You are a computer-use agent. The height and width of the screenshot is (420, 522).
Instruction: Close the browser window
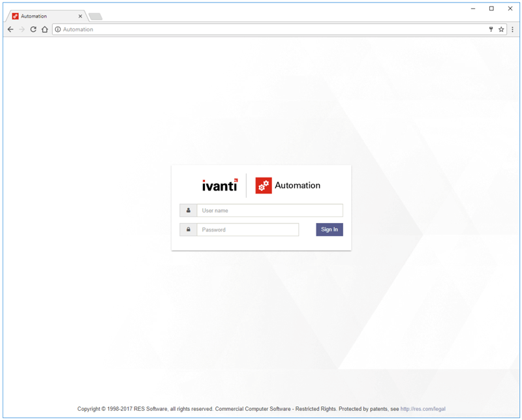(x=510, y=8)
